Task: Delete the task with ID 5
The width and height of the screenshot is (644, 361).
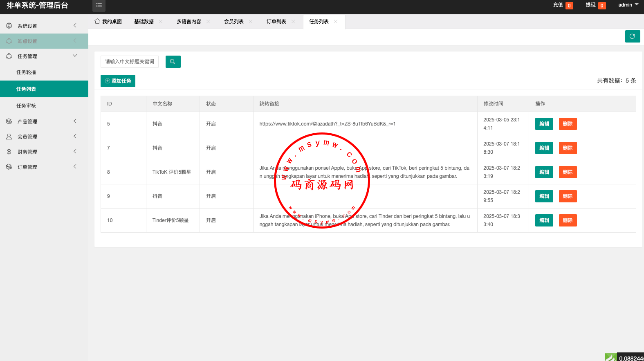Action: (568, 124)
